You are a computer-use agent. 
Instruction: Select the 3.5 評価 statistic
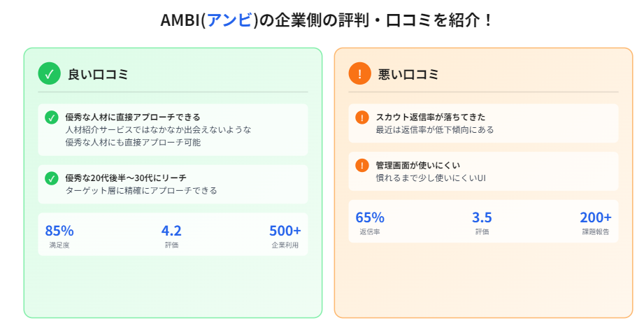482,223
